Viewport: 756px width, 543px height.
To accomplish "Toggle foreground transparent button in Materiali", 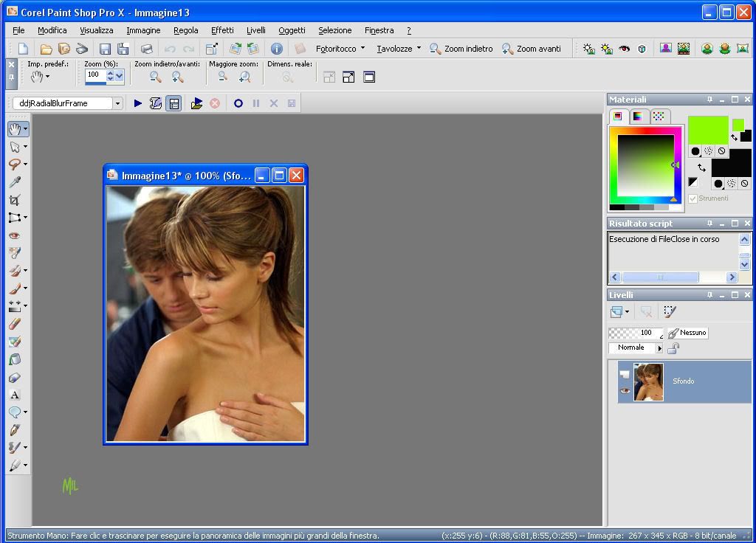I will [721, 151].
